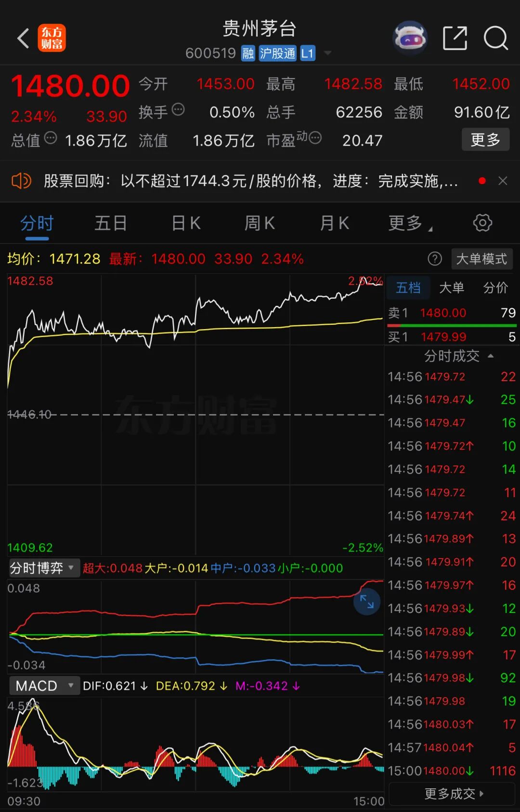Open search with the magnifier icon
Screen dimensions: 520x812
[495, 38]
